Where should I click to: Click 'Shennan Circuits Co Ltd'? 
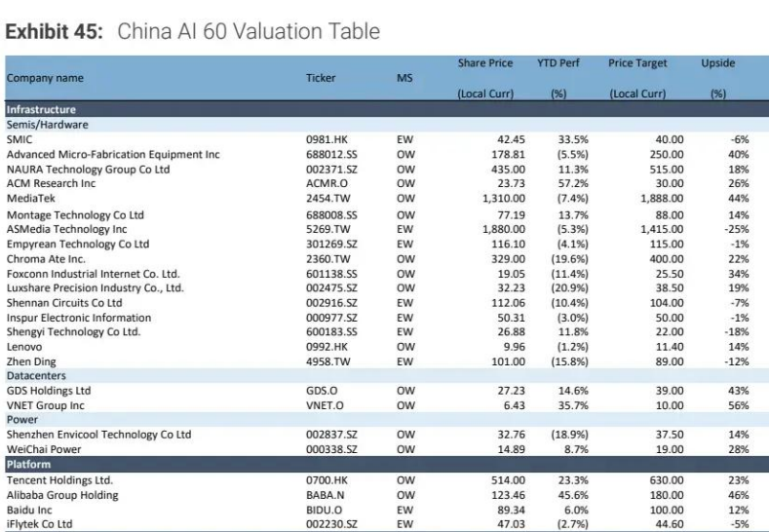click(x=64, y=303)
